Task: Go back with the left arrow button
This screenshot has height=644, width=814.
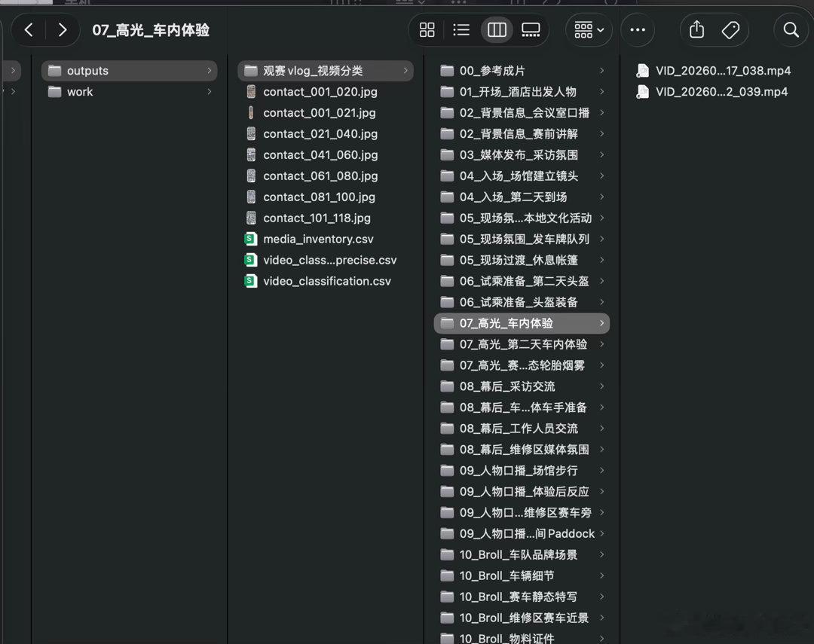Action: pos(29,30)
